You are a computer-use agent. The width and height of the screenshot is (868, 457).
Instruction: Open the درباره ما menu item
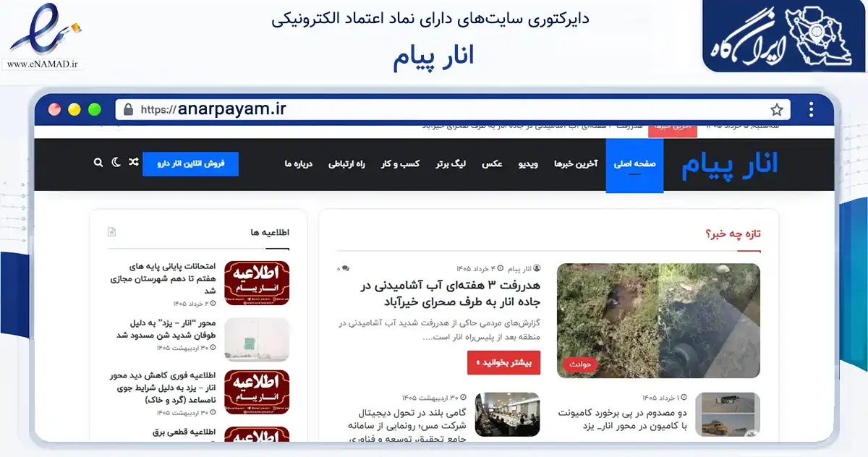298,164
